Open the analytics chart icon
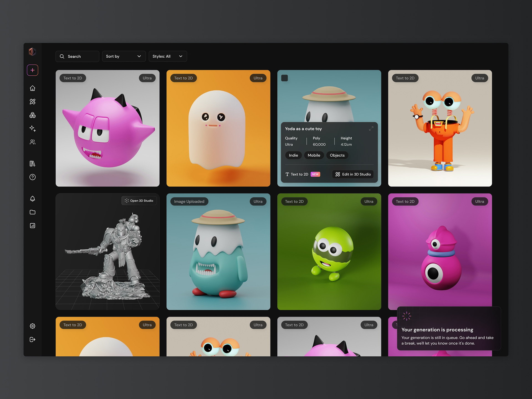 point(32,226)
